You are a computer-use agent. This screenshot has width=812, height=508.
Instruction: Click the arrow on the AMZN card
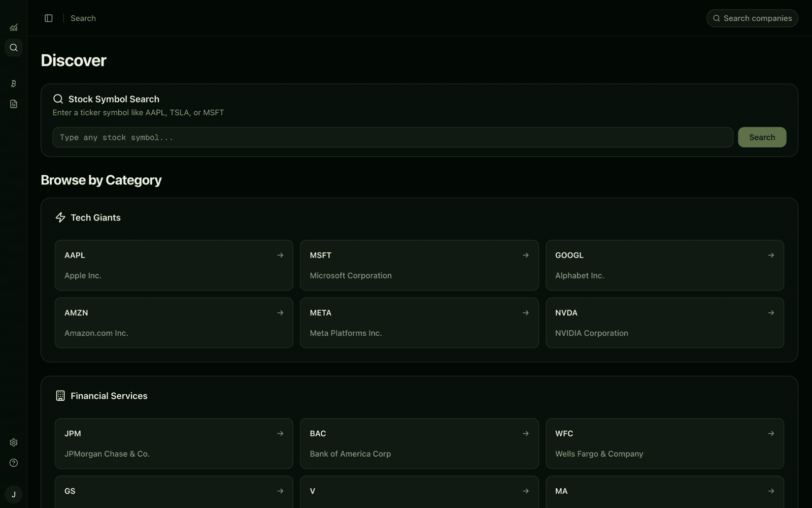[x=280, y=312]
